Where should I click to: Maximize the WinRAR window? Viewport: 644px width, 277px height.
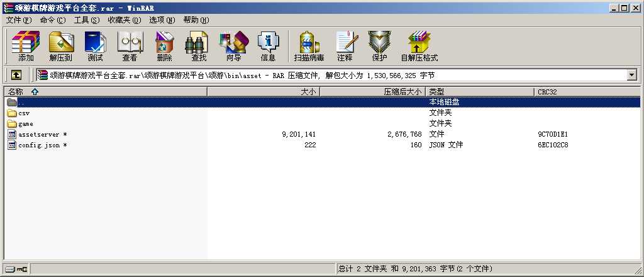tap(625, 8)
